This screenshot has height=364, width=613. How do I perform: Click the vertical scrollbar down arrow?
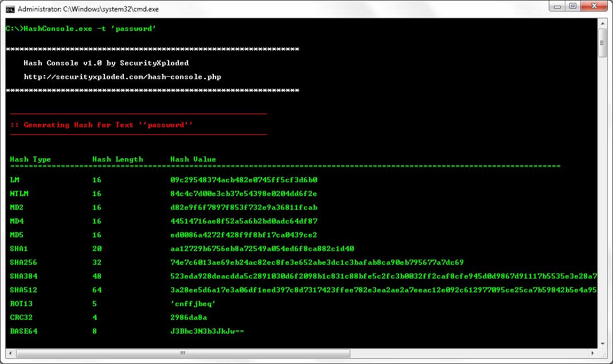pyautogui.click(x=602, y=343)
